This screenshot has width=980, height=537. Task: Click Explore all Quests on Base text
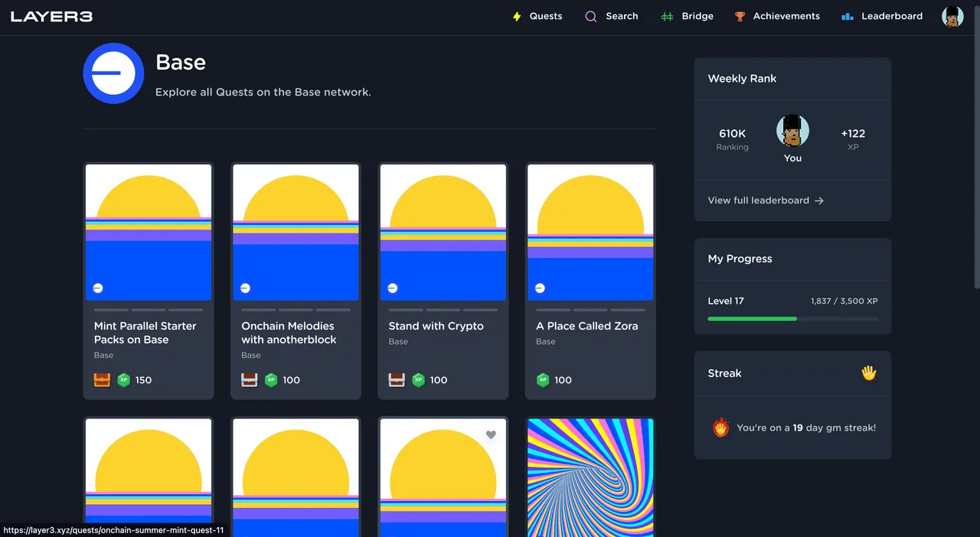tap(263, 92)
